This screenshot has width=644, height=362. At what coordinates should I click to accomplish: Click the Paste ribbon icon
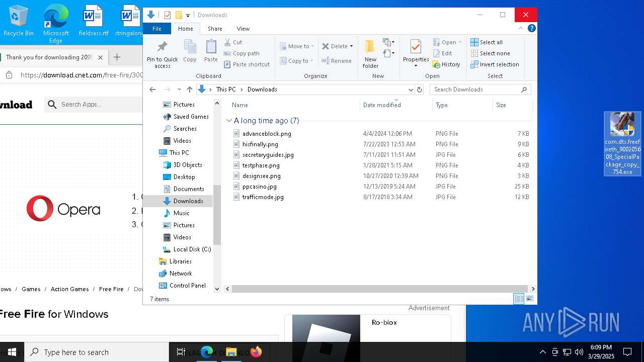(x=211, y=51)
